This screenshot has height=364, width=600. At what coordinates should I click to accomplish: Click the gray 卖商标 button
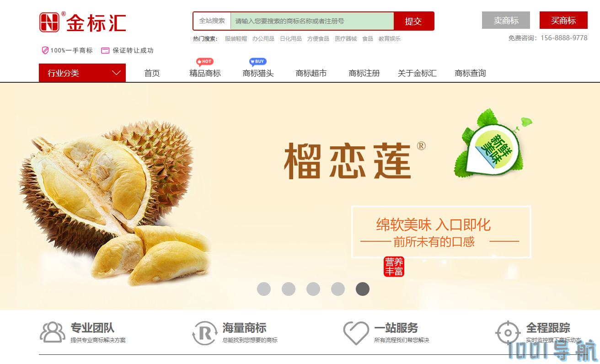tap(506, 20)
